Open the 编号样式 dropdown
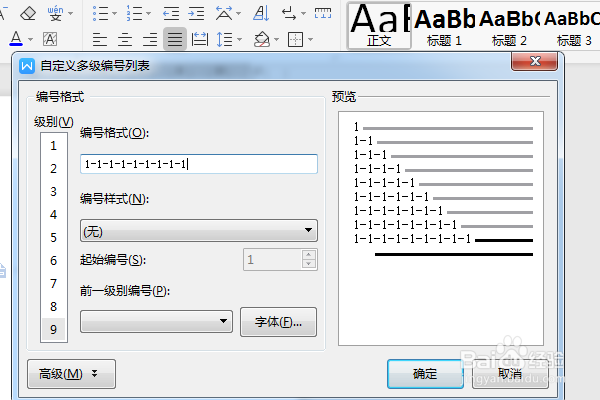The height and width of the screenshot is (400, 600). tap(199, 230)
